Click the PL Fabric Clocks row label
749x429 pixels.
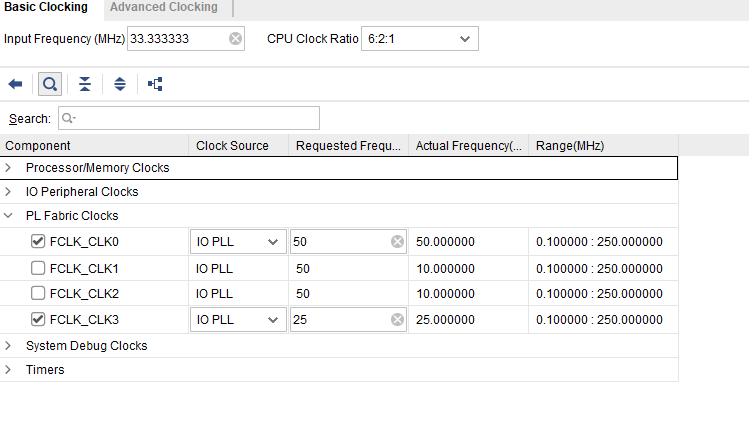point(72,215)
